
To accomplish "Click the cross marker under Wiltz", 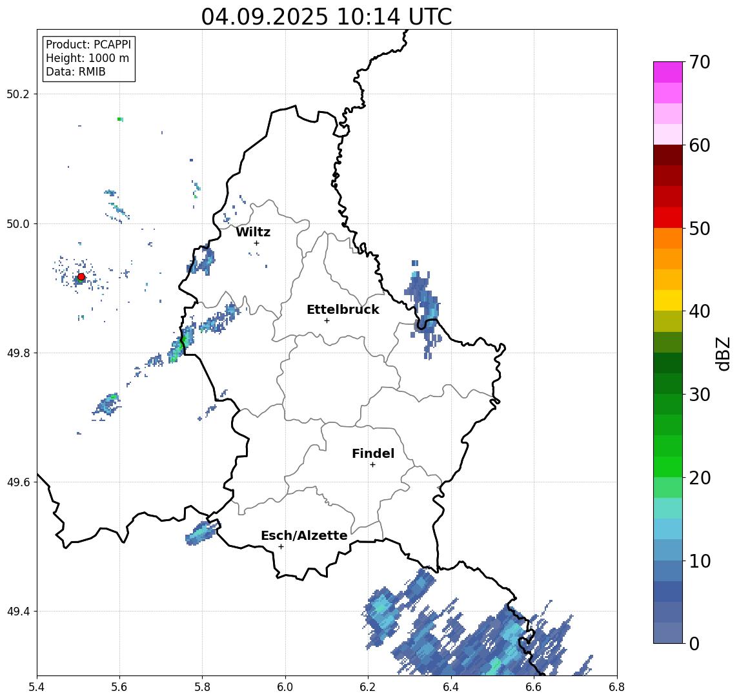I will click(x=256, y=243).
